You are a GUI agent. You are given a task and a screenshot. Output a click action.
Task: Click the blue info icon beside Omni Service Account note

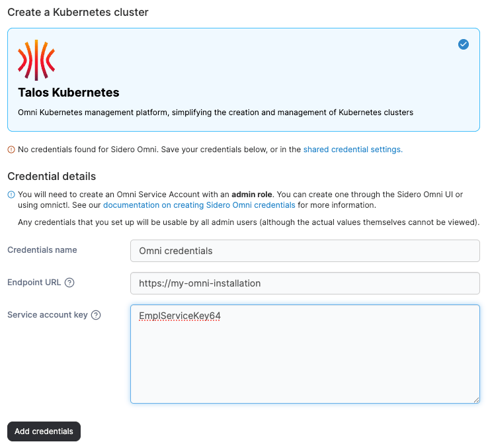pyautogui.click(x=11, y=195)
